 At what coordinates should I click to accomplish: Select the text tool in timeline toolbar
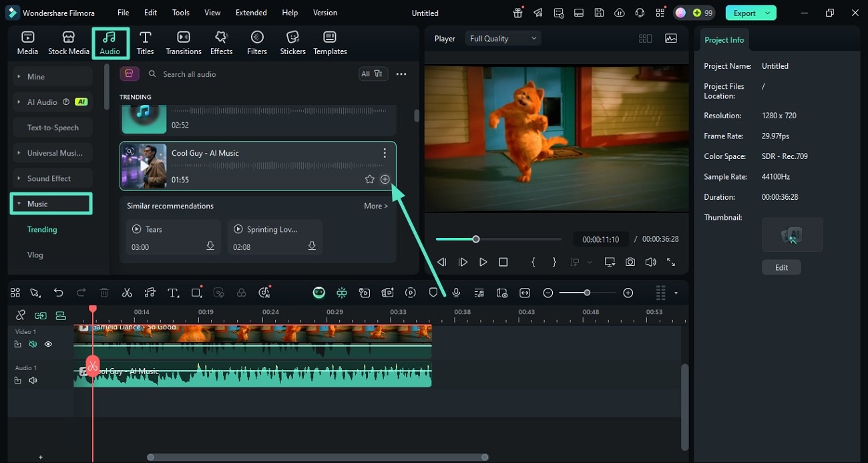(x=173, y=293)
